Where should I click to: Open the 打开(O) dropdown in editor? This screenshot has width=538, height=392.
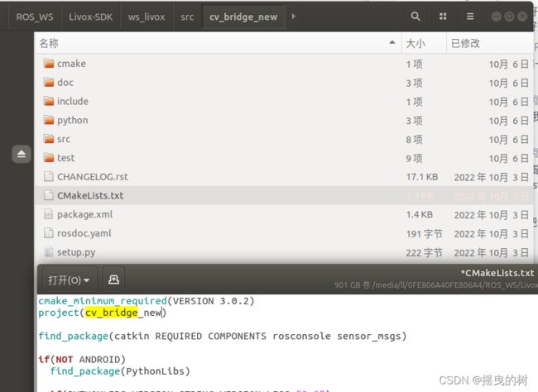[69, 280]
